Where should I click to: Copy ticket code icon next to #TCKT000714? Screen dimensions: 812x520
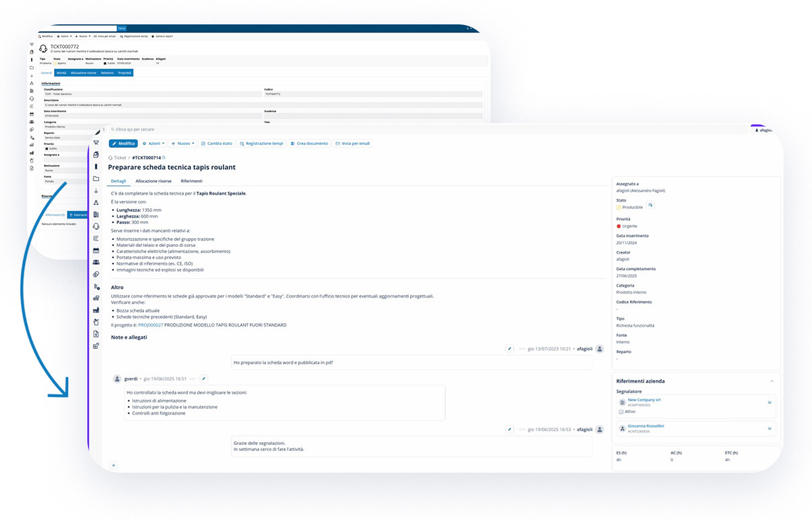click(164, 158)
